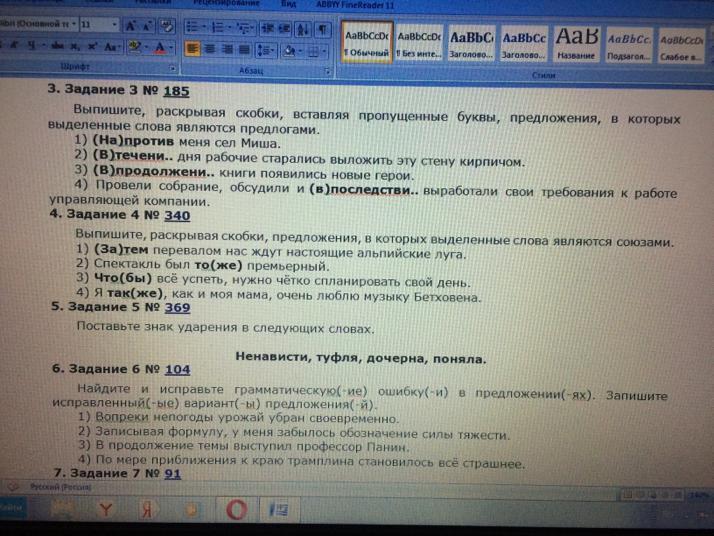This screenshot has height=536, width=714.
Task: Open task link 340
Action: tap(177, 215)
